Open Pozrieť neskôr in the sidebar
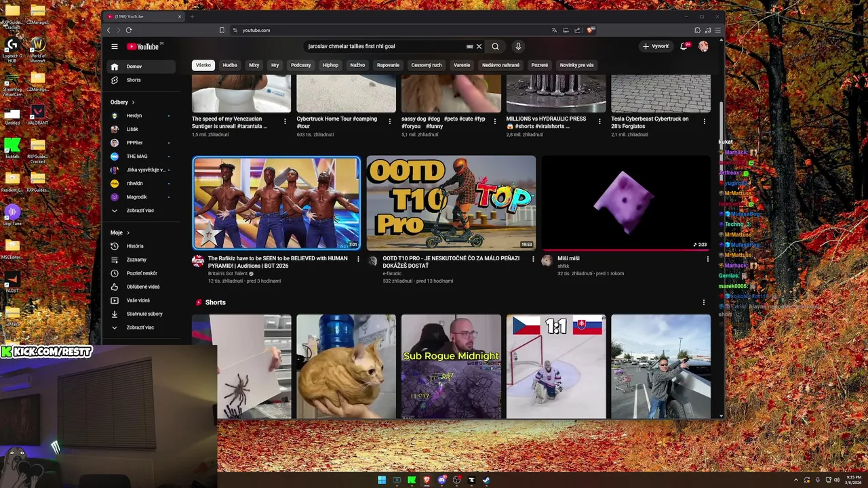Image resolution: width=868 pixels, height=488 pixels. pyautogui.click(x=141, y=273)
